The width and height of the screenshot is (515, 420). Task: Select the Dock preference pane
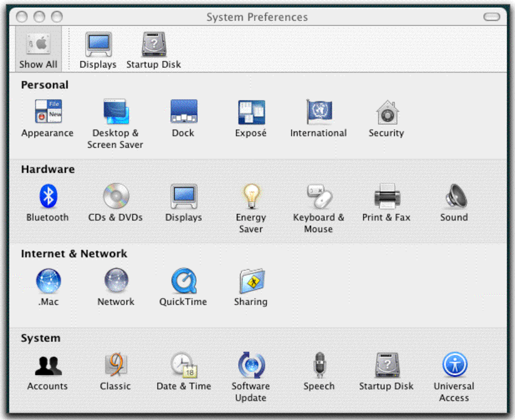tap(183, 114)
